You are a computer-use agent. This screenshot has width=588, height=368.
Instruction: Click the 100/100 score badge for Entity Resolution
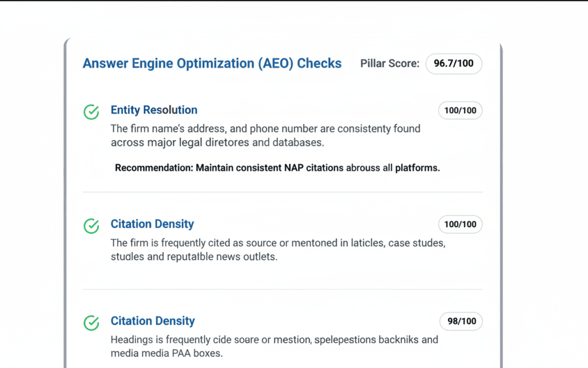tap(460, 110)
